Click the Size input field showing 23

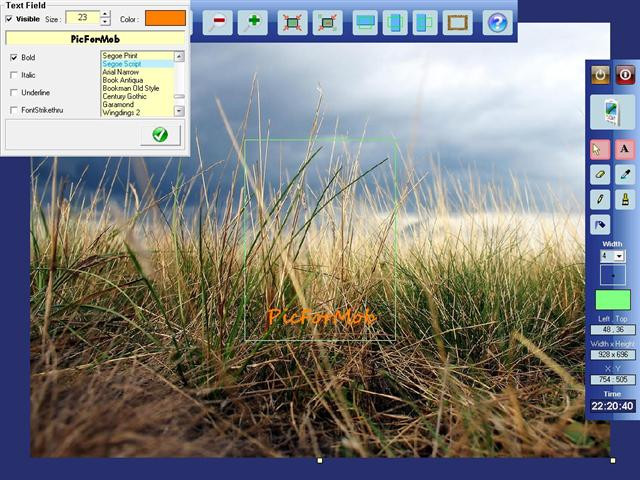83,18
